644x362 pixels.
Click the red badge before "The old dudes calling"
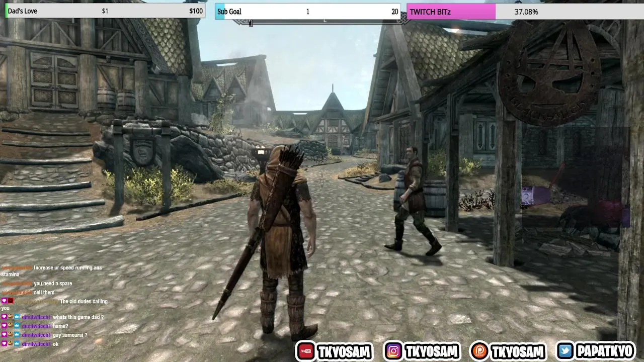(x=11, y=301)
